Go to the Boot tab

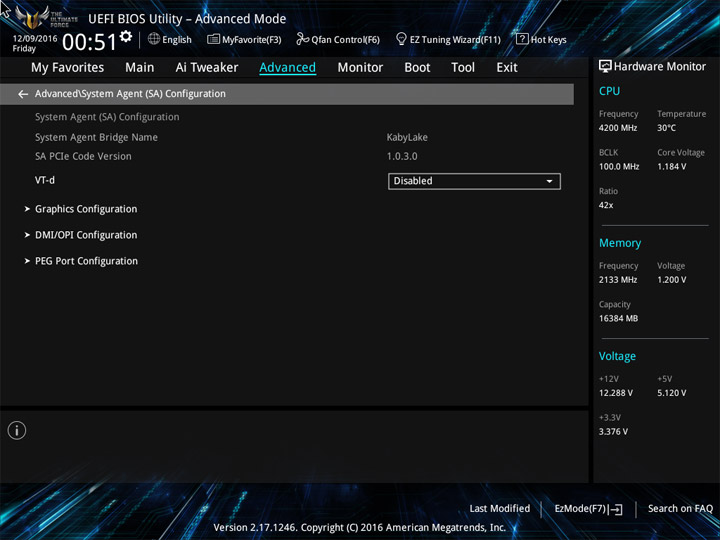(x=417, y=68)
